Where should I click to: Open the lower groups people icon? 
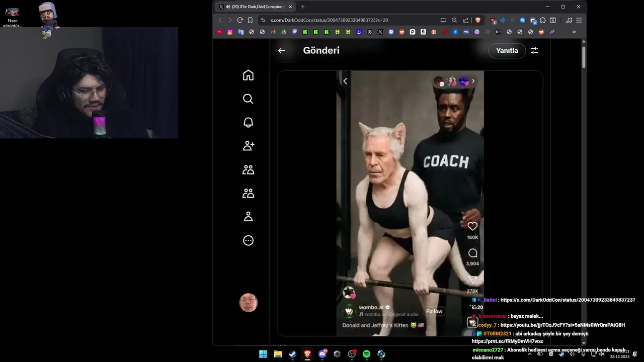click(248, 193)
